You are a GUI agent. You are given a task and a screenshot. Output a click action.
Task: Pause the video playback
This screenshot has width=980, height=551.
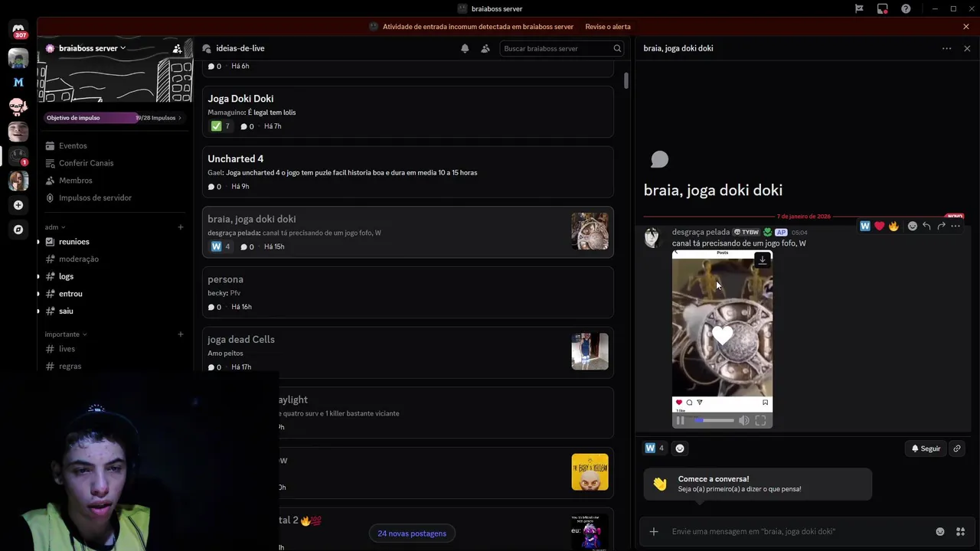[680, 420]
